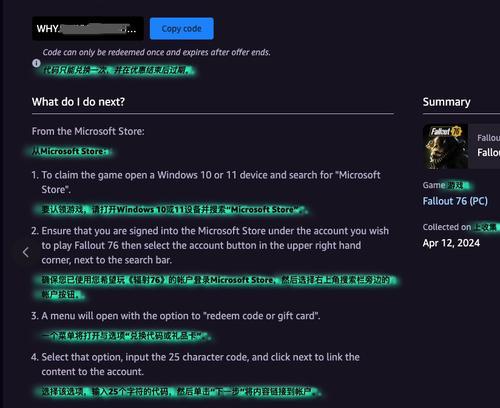Click the info circle icon below the code
This screenshot has width=500, height=408.
click(x=36, y=63)
